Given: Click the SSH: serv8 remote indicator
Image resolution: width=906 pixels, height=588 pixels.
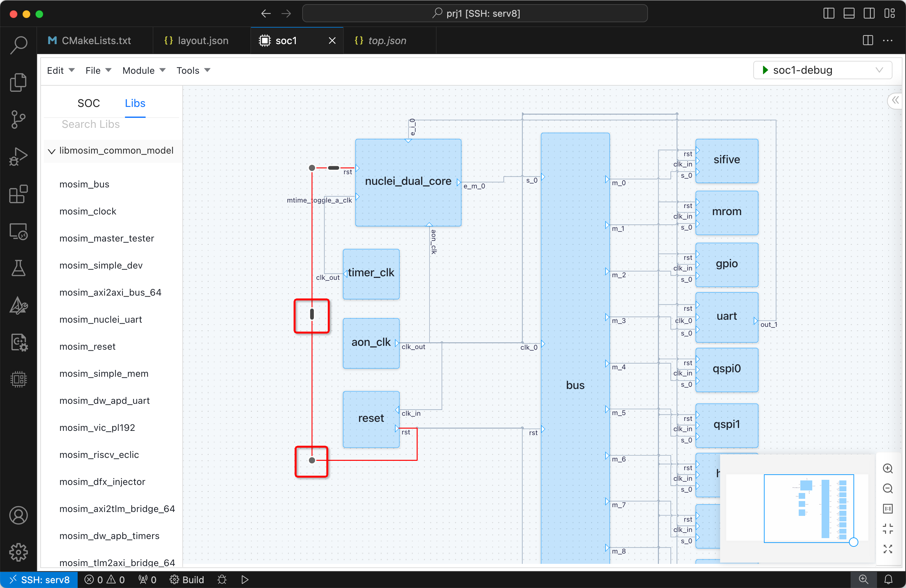Looking at the screenshot, I should pos(39,579).
